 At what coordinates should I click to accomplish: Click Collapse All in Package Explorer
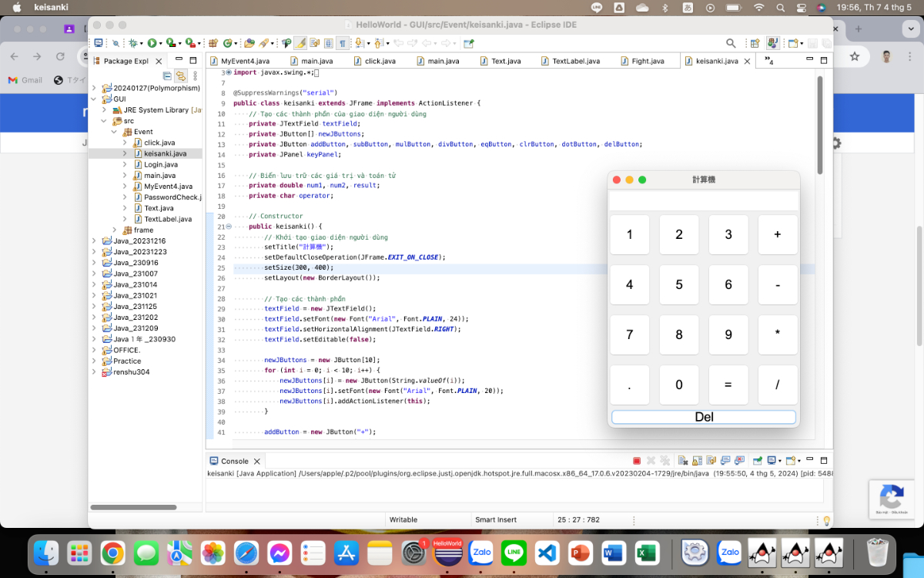click(x=167, y=76)
